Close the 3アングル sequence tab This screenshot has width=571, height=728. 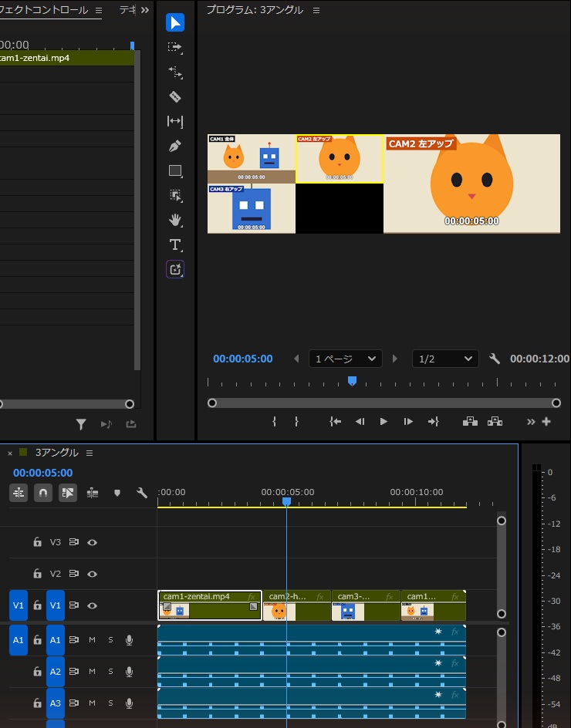coord(10,453)
